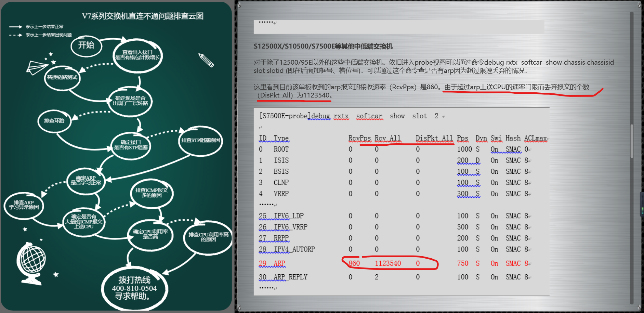The height and width of the screenshot is (313, 644).
Task: Click the Pps value 1000 in the ROOT row
Action: pyautogui.click(x=464, y=149)
